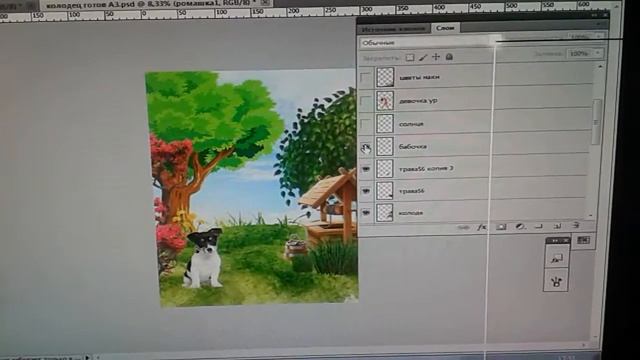Show the девочка ур layer

tap(366, 101)
